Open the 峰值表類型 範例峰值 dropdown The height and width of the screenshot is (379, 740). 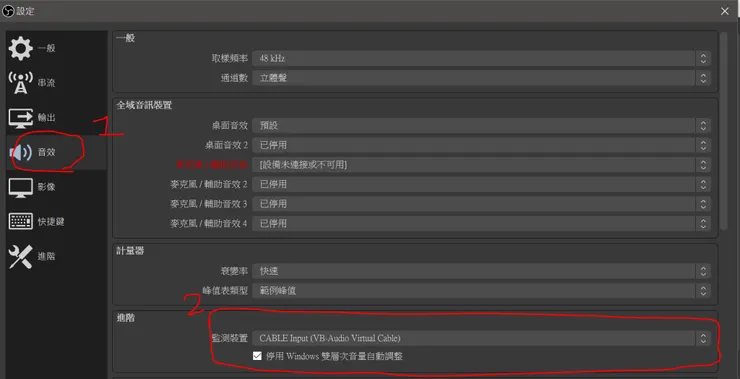point(481,291)
